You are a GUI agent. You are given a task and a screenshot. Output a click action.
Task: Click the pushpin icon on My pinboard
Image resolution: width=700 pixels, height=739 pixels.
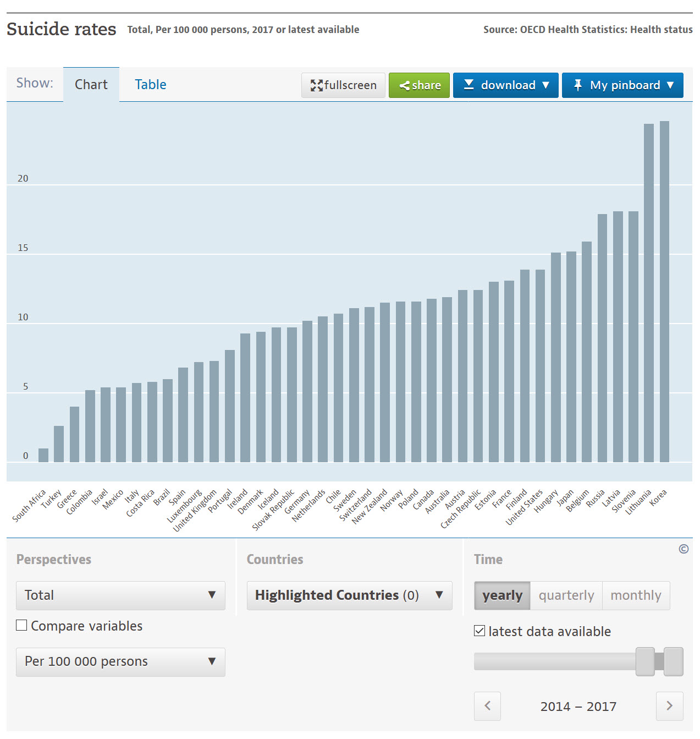(577, 85)
